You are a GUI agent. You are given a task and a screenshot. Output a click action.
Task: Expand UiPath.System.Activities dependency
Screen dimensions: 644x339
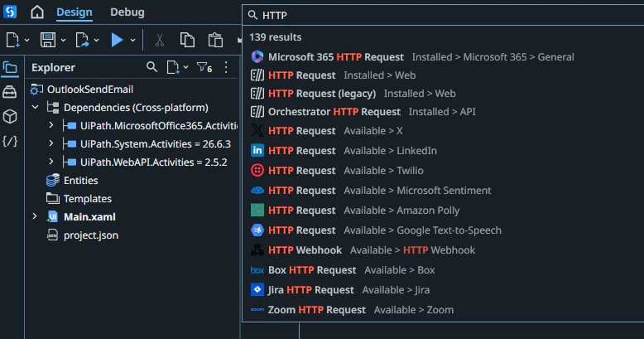pos(51,143)
